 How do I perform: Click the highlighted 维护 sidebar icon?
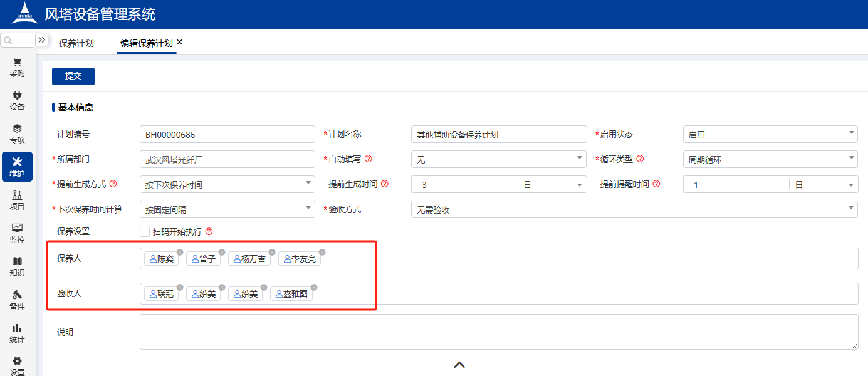(17, 167)
